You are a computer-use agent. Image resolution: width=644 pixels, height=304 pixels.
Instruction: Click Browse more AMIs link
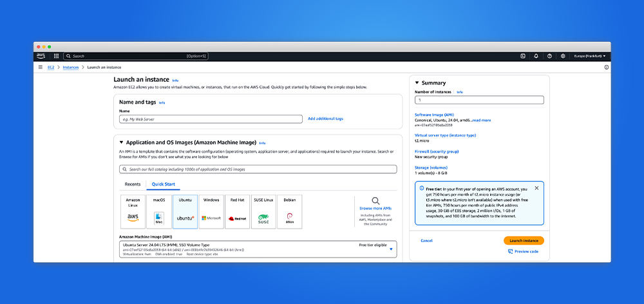point(375,208)
